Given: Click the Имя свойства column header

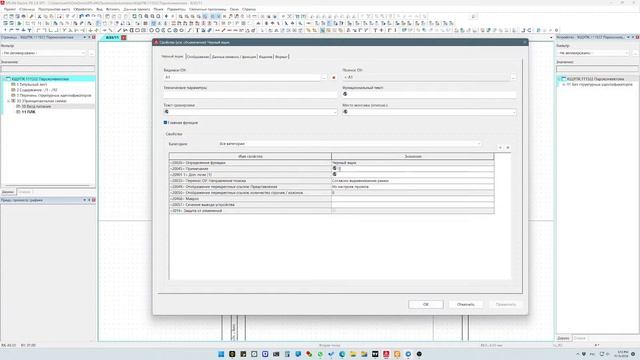Looking at the screenshot, I should (250, 156).
